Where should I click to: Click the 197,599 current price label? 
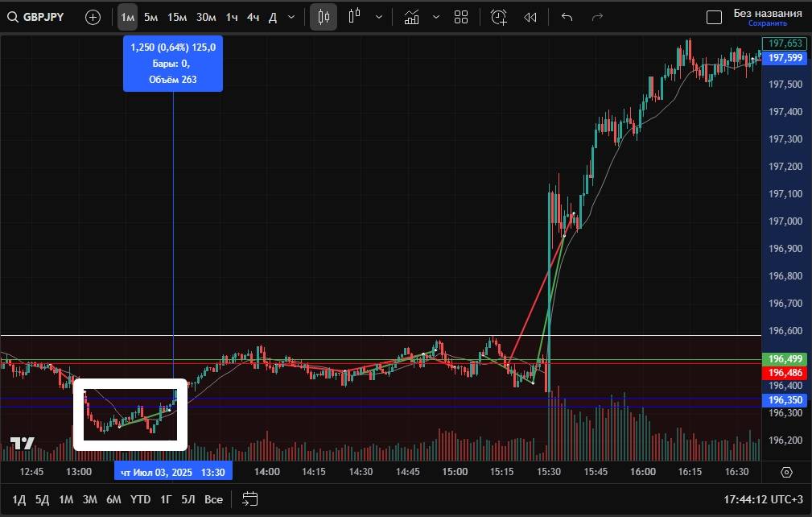coord(785,57)
